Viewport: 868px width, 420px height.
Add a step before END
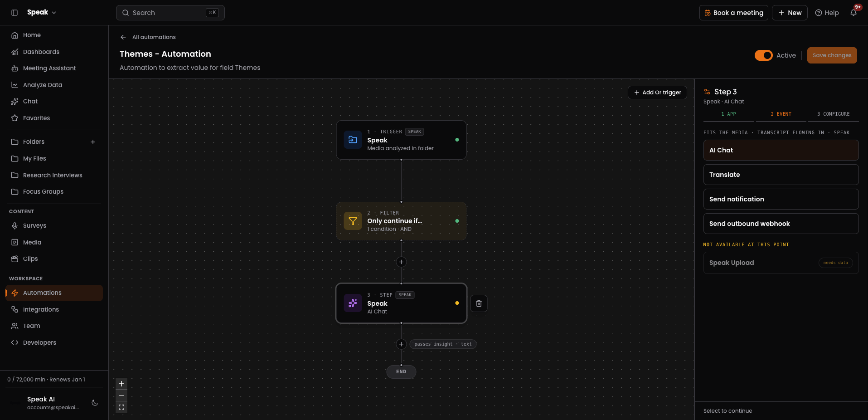click(x=401, y=344)
